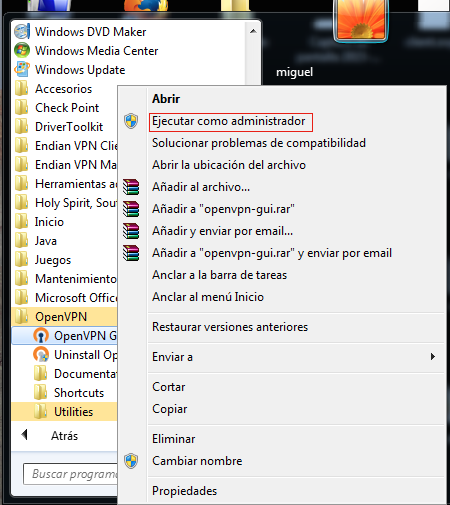Click the shield icon beside 'Cambiar nombre'

tap(131, 461)
